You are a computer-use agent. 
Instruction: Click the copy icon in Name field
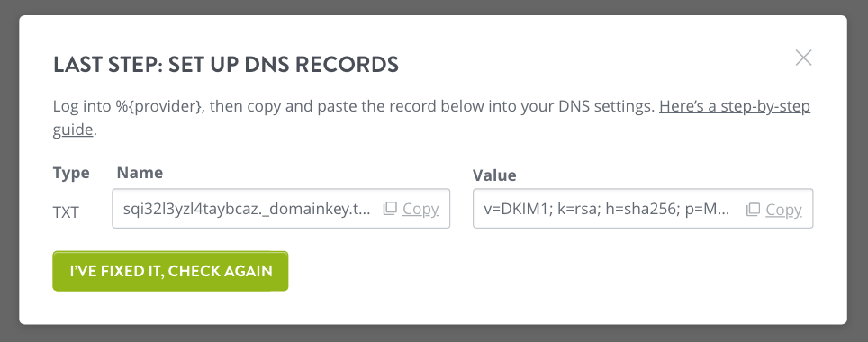tap(390, 209)
